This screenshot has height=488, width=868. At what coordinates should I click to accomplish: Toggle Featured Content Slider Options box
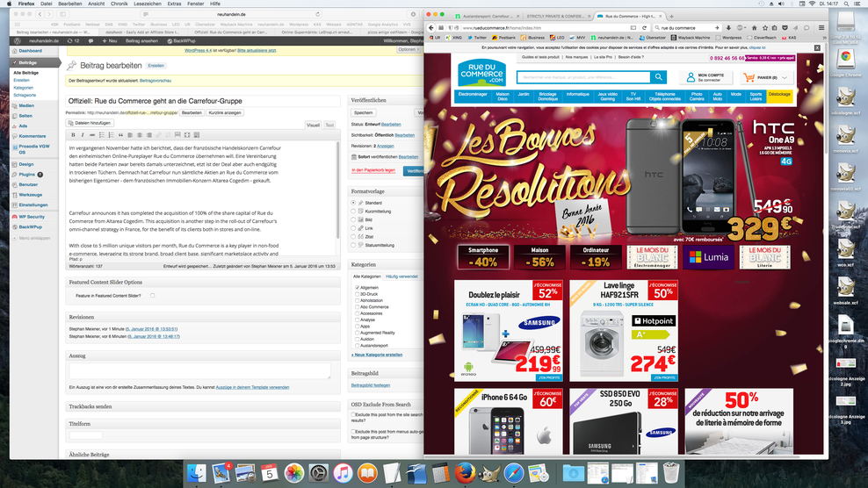[x=203, y=282]
